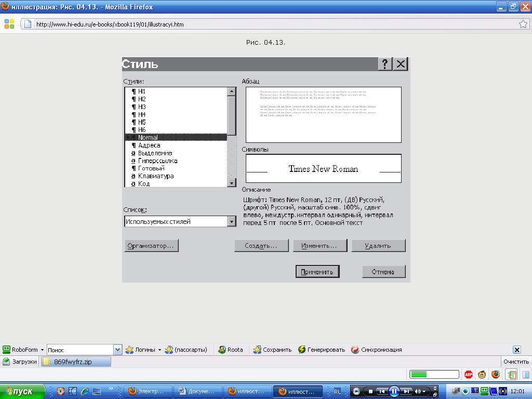
Task: Click the round teal tray icon
Action: pos(466,392)
